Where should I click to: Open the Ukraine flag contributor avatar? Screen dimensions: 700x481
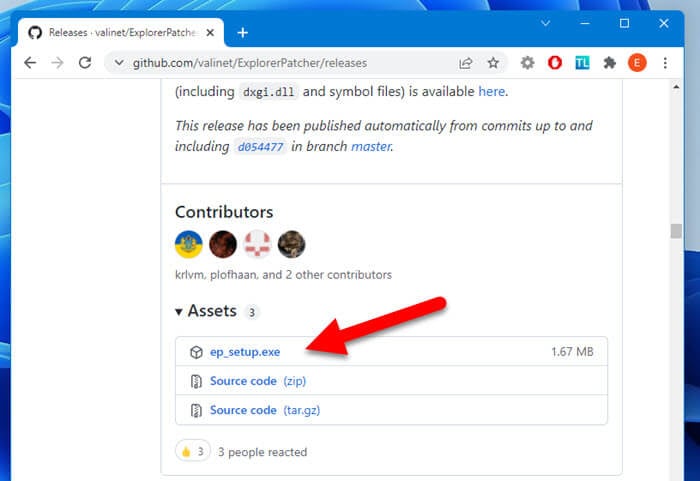click(x=189, y=244)
